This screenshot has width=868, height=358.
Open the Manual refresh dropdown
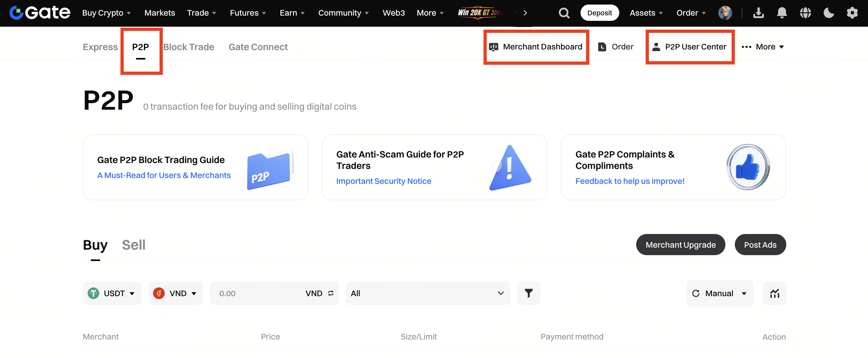[x=720, y=293]
